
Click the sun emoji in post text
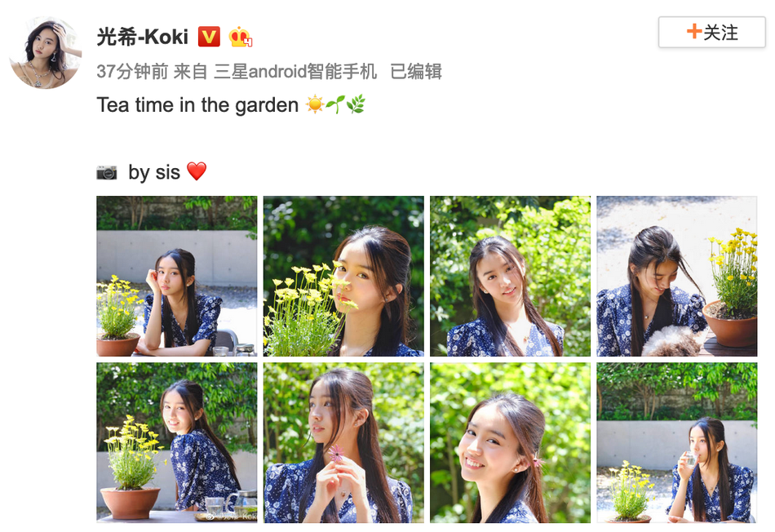tap(314, 104)
